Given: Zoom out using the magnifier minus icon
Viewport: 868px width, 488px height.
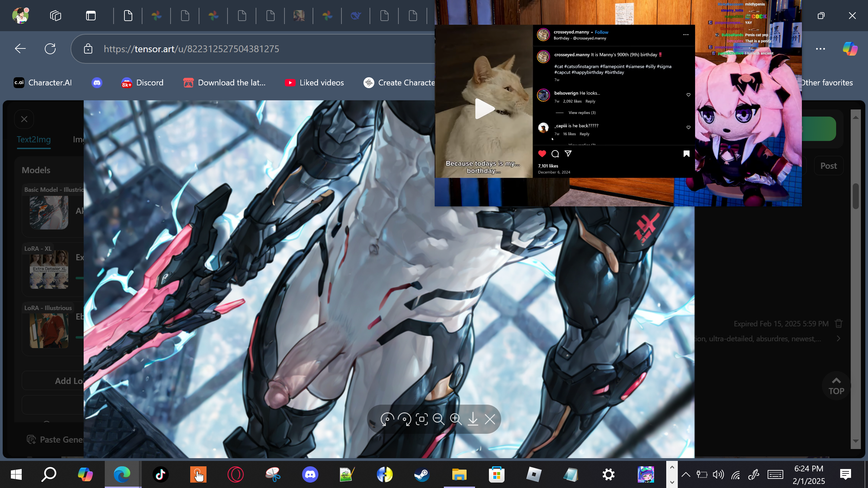Looking at the screenshot, I should point(438,419).
